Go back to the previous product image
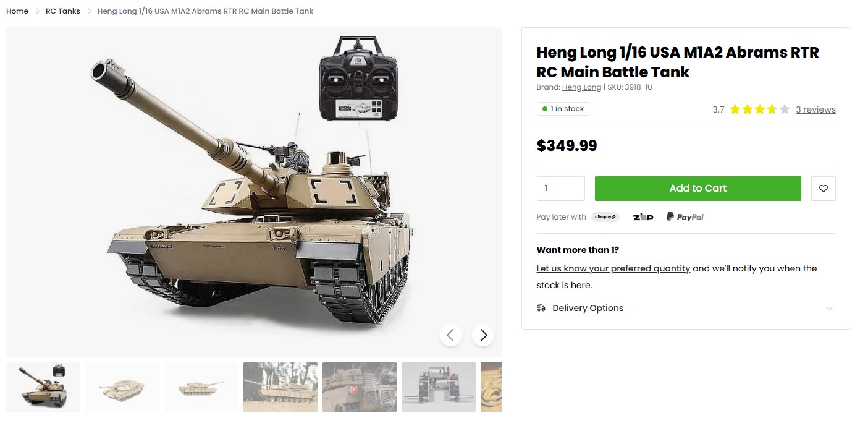868x444 pixels. click(451, 335)
